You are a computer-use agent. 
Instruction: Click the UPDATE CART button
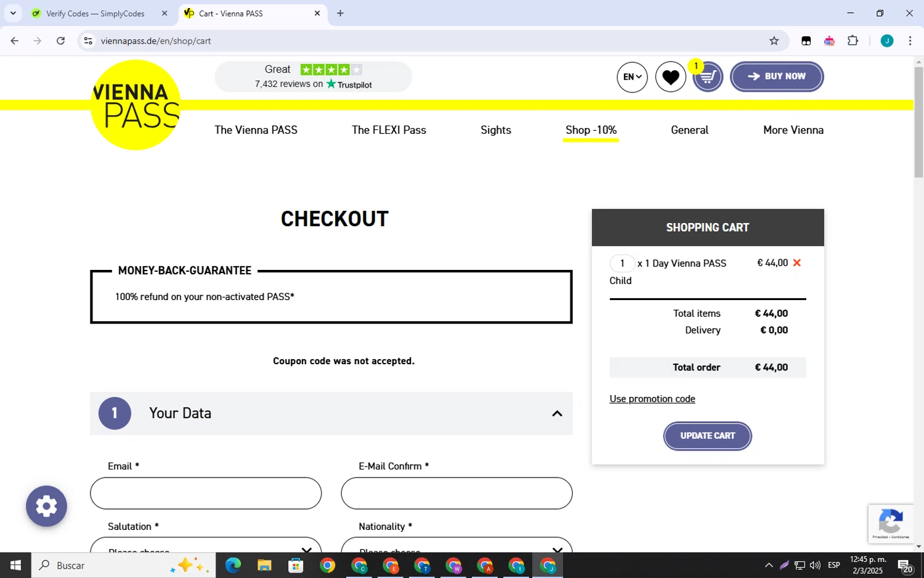[x=707, y=436]
